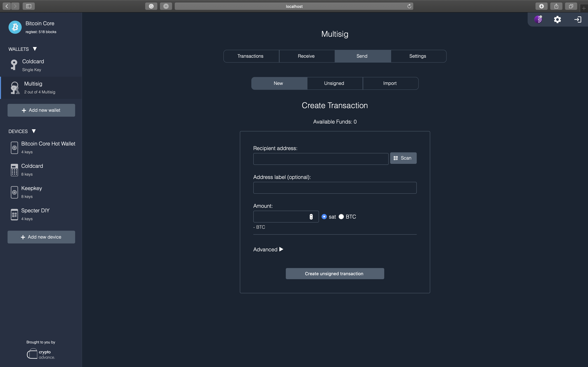Click the Bitcoin Core Hot Wallet icon
Viewport: 588px width, 367px height.
(x=15, y=148)
